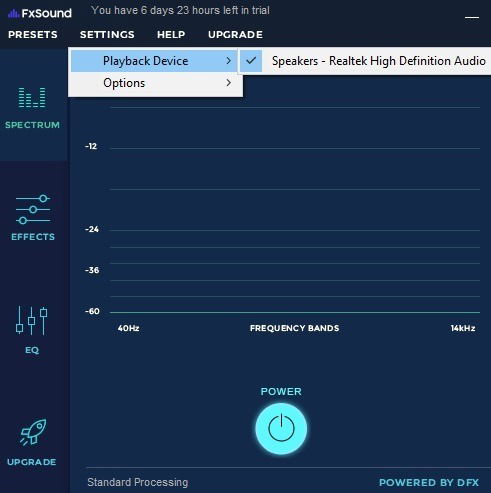Click the trial time remaining text
Screen dimensions: 491x493
[180, 10]
